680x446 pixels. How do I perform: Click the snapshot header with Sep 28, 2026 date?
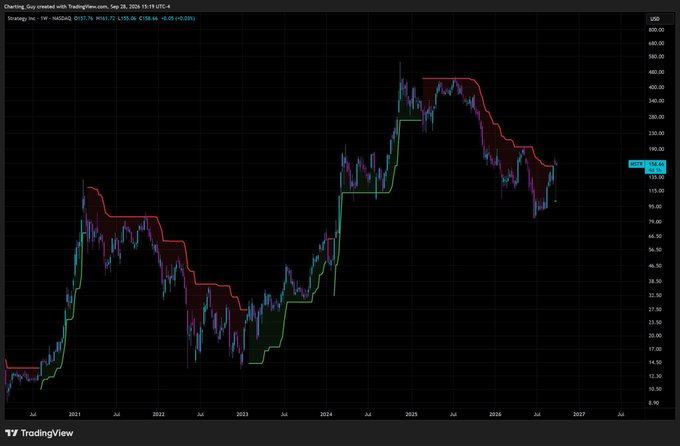coord(87,7)
